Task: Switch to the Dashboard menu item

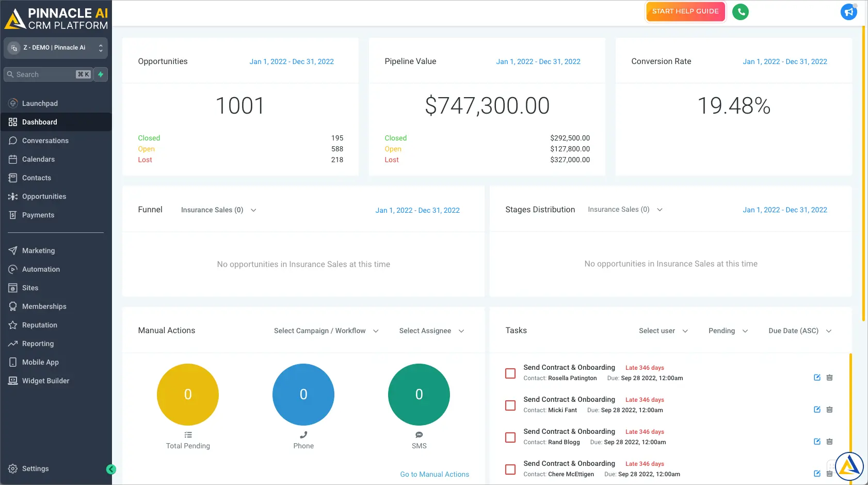Action: (39, 122)
